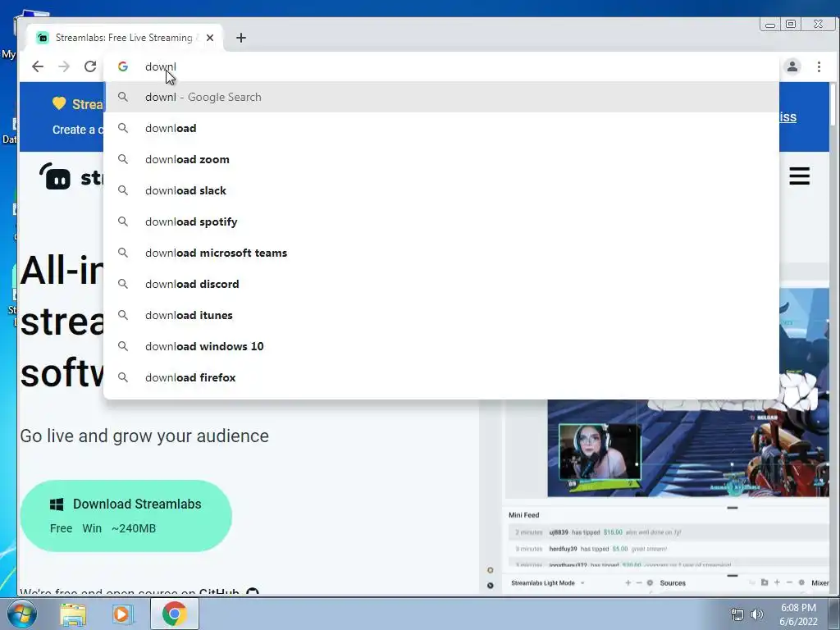Open File Explorer from taskbar

[x=73, y=614]
